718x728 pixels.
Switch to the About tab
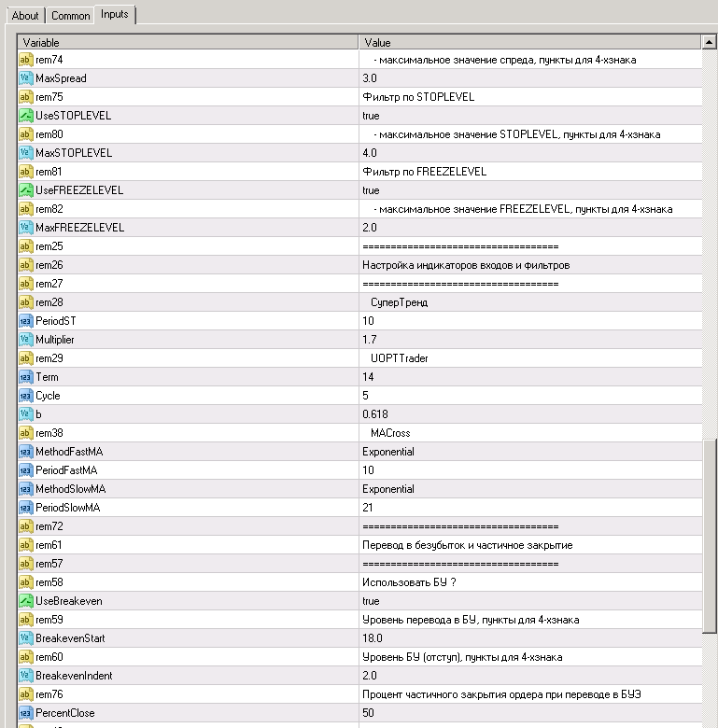point(25,16)
